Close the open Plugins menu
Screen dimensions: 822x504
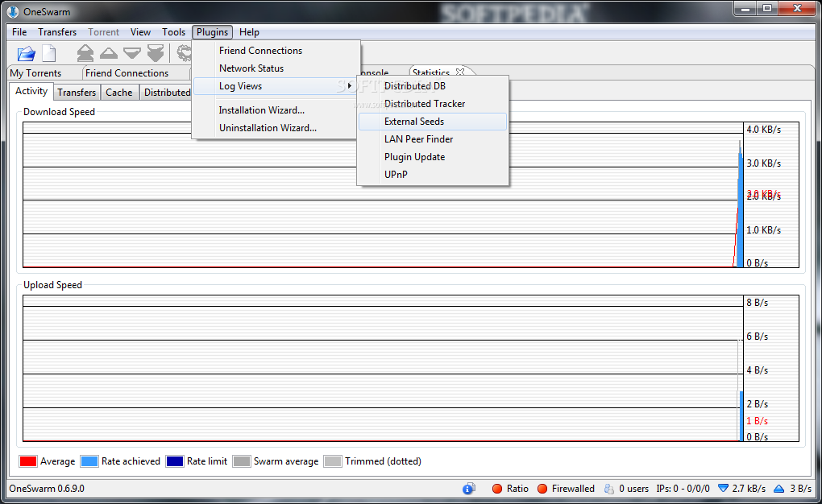pyautogui.click(x=212, y=32)
